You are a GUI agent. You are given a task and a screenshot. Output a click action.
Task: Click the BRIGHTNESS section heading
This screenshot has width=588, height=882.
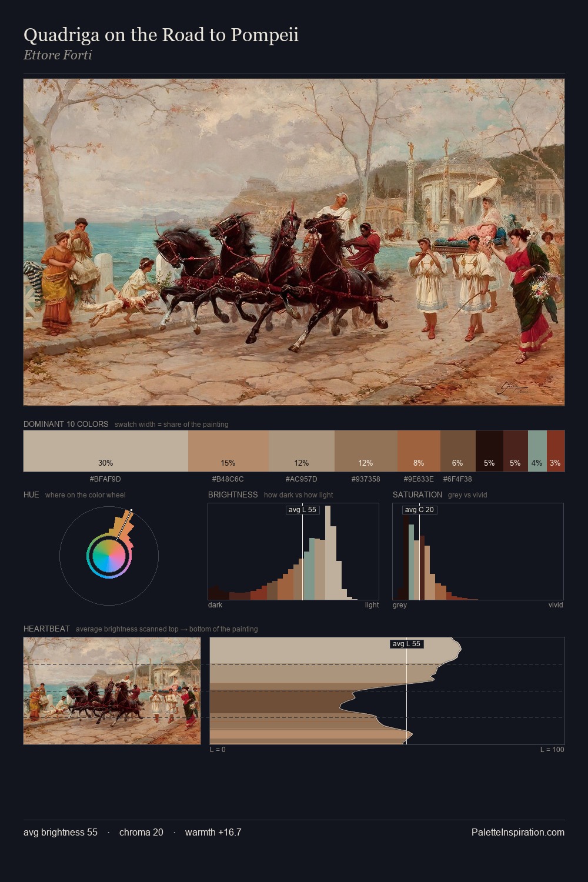click(x=233, y=495)
